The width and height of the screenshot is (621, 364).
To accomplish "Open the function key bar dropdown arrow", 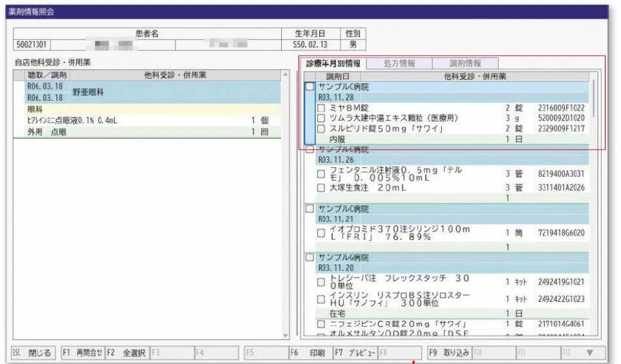I will [x=589, y=352].
